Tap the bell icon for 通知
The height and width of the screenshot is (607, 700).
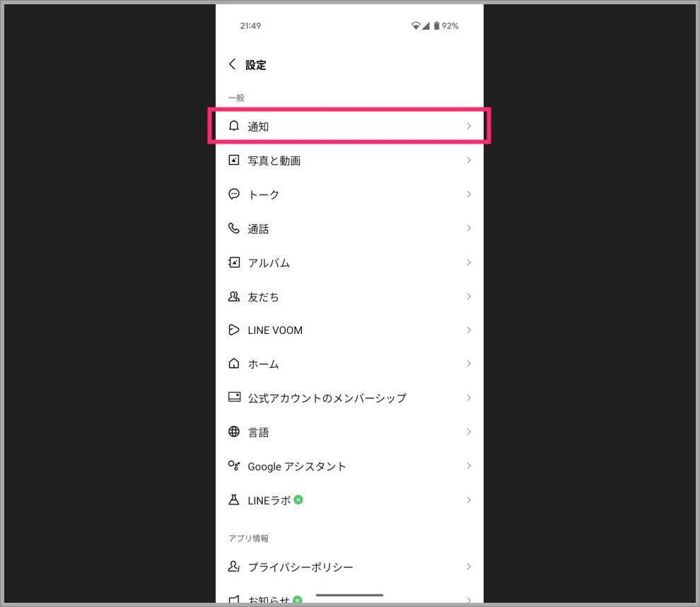point(234,126)
